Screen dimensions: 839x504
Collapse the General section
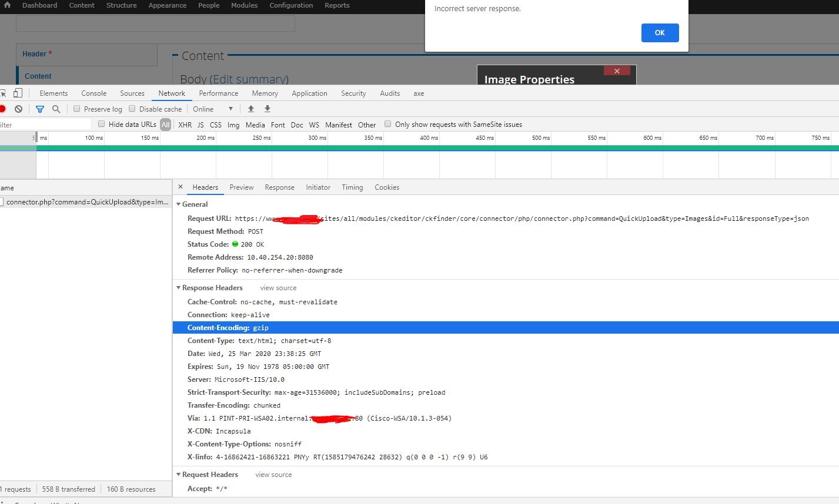[179, 204]
